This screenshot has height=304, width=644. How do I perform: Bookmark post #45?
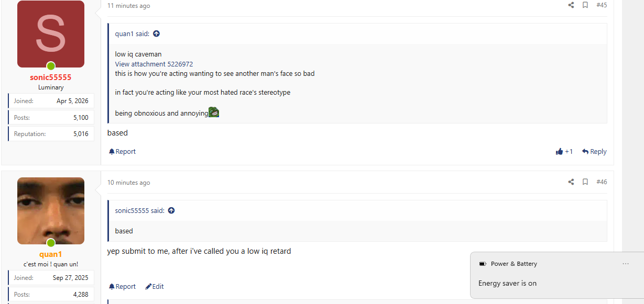tap(585, 5)
